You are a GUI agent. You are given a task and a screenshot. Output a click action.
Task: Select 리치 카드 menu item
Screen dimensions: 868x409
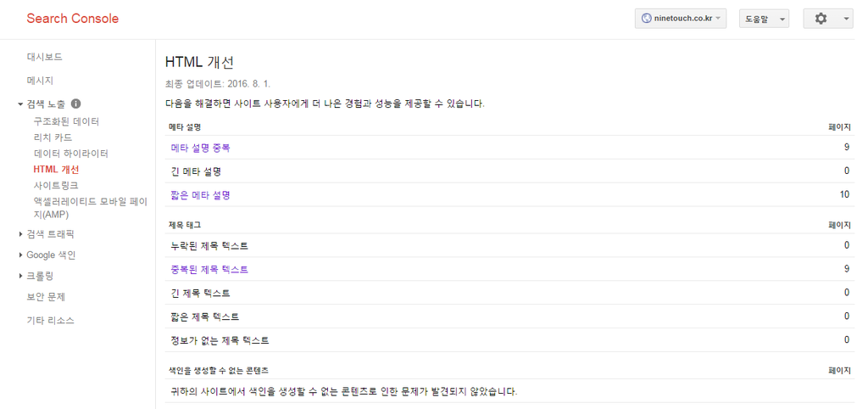pyautogui.click(x=53, y=137)
